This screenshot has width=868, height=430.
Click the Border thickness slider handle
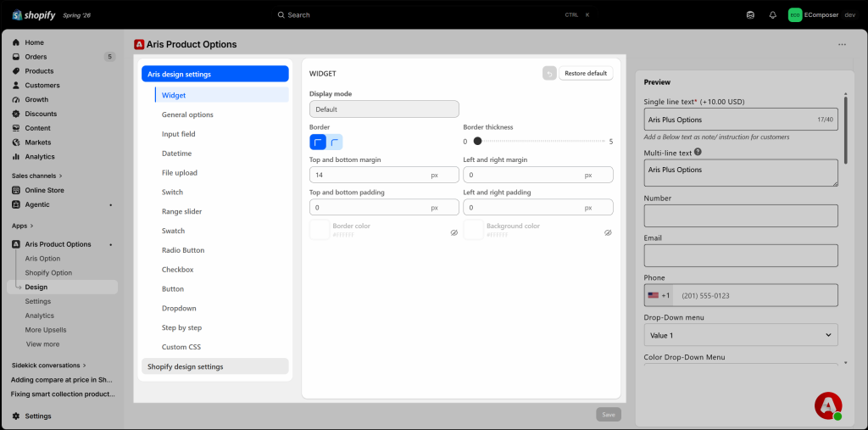click(x=477, y=142)
